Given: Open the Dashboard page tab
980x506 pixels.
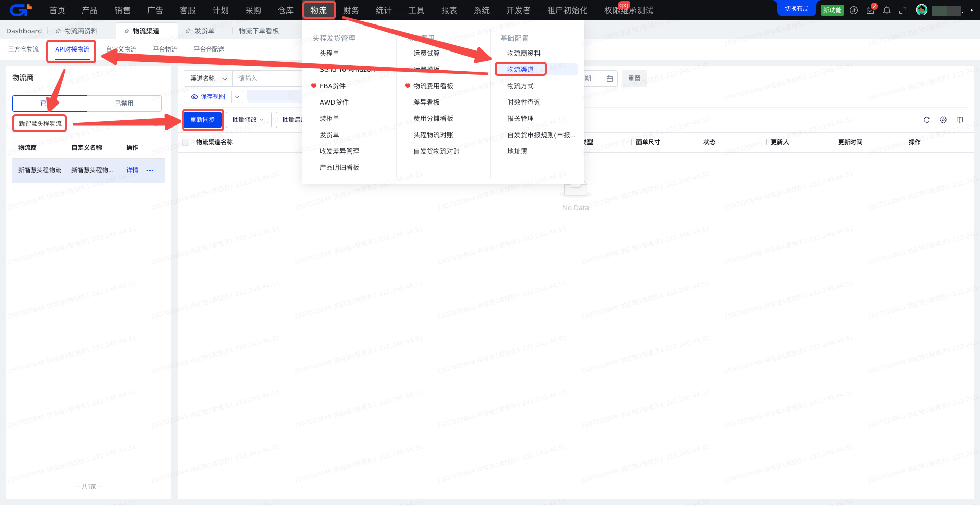Looking at the screenshot, I should [x=24, y=31].
